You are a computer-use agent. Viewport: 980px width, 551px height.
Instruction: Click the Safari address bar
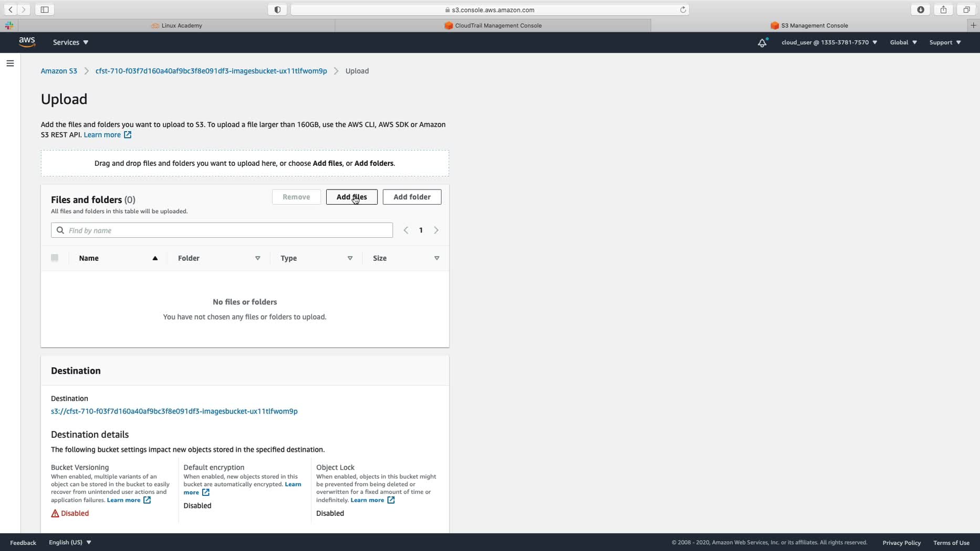pos(490,9)
